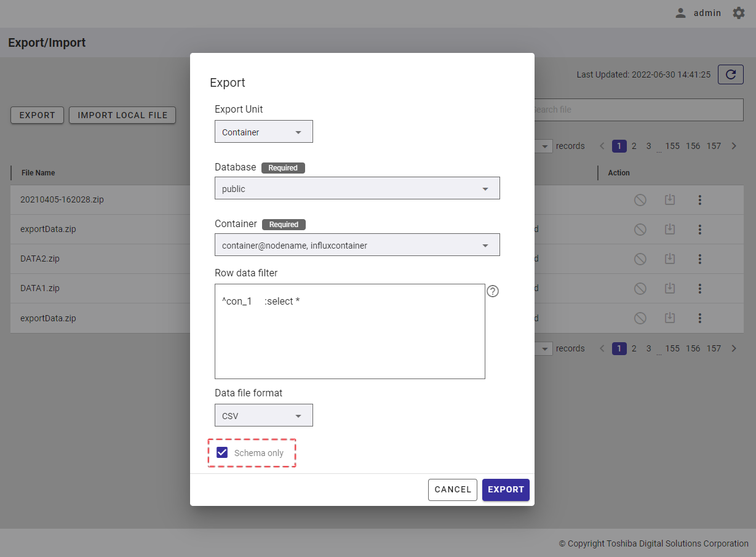The width and height of the screenshot is (756, 557).
Task: Go to page 156 in top pagination
Action: (x=693, y=146)
